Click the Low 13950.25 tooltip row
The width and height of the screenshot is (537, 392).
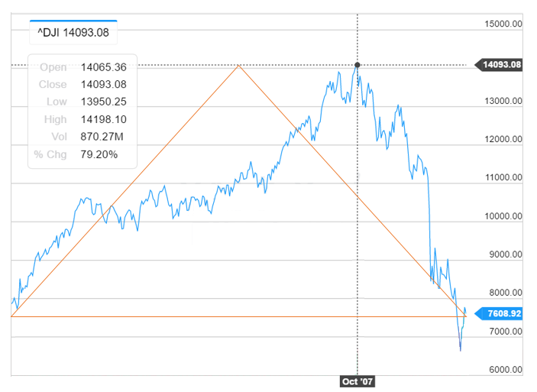pyautogui.click(x=82, y=102)
